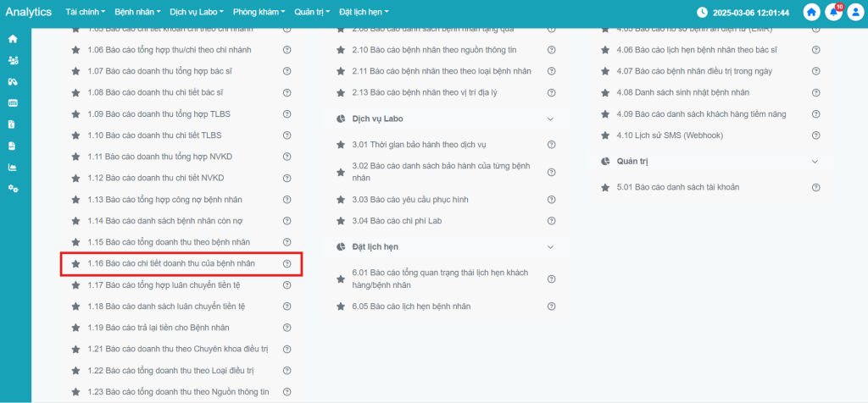Viewport: 868px width, 403px height.
Task: Open the patients group icon in sidebar
Action: click(13, 60)
